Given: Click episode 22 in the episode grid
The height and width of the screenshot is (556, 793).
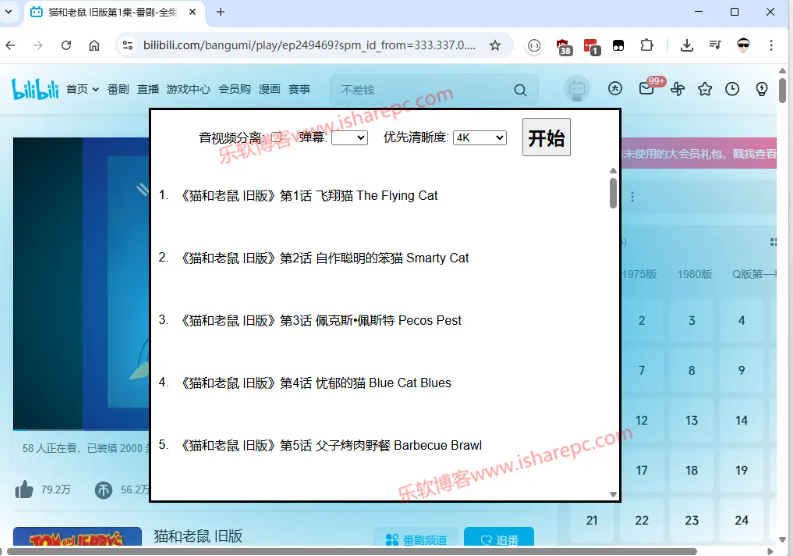Looking at the screenshot, I should click(642, 521).
